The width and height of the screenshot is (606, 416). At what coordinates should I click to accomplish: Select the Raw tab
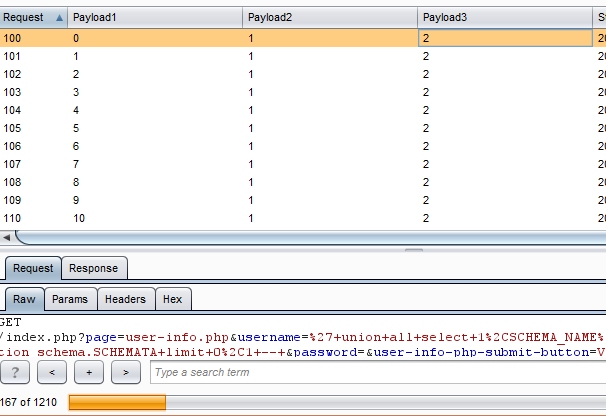(24, 299)
